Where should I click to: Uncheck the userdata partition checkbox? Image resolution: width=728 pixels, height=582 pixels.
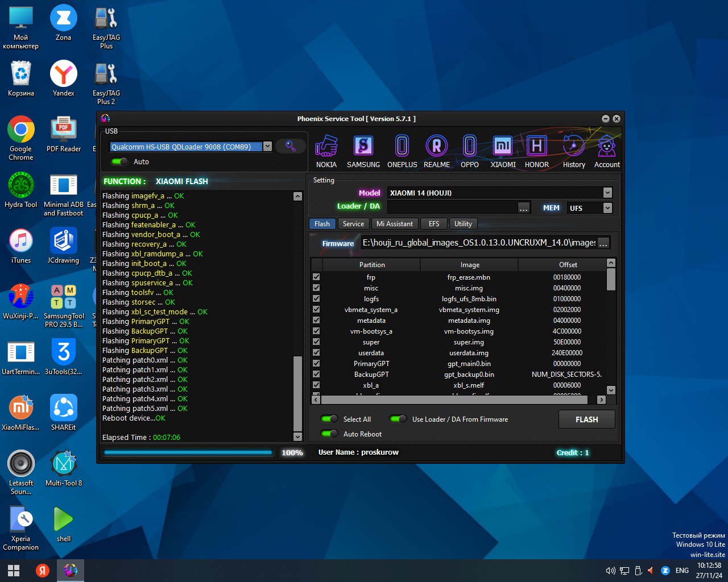coord(316,352)
